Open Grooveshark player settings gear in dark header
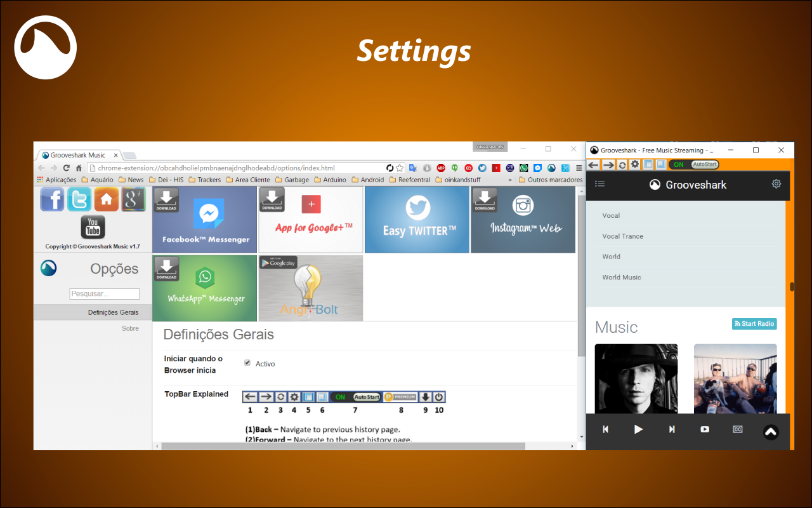This screenshot has width=812, height=508. [776, 184]
